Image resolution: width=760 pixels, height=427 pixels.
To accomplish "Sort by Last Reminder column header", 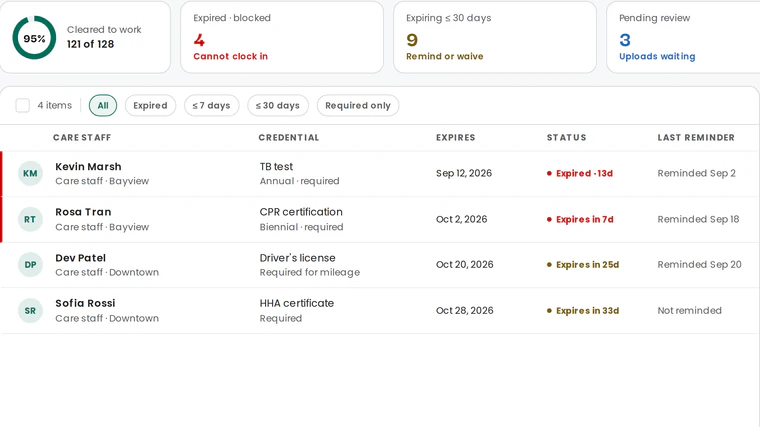I will (x=696, y=138).
